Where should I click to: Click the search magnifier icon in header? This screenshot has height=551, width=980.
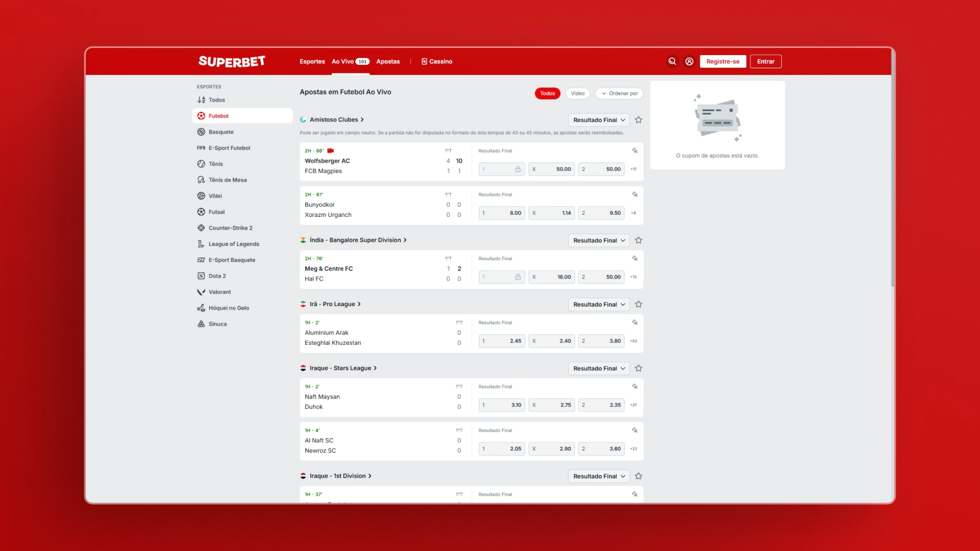pyautogui.click(x=672, y=61)
